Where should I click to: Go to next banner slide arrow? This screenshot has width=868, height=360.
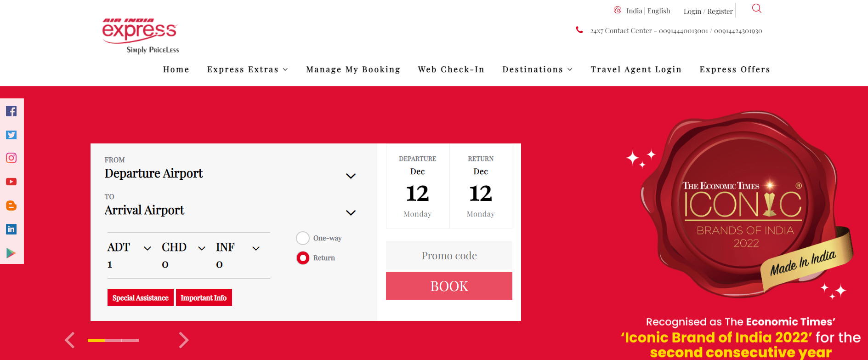coord(183,340)
